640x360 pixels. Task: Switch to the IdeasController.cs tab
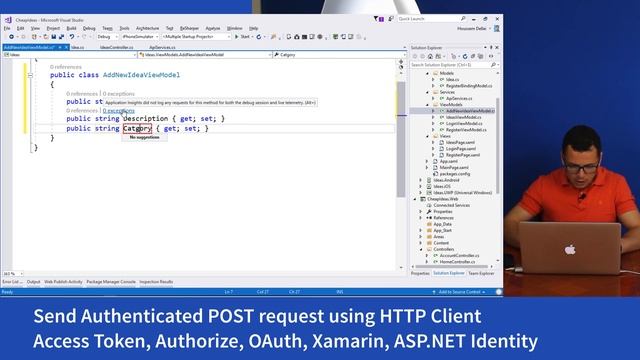[117, 48]
